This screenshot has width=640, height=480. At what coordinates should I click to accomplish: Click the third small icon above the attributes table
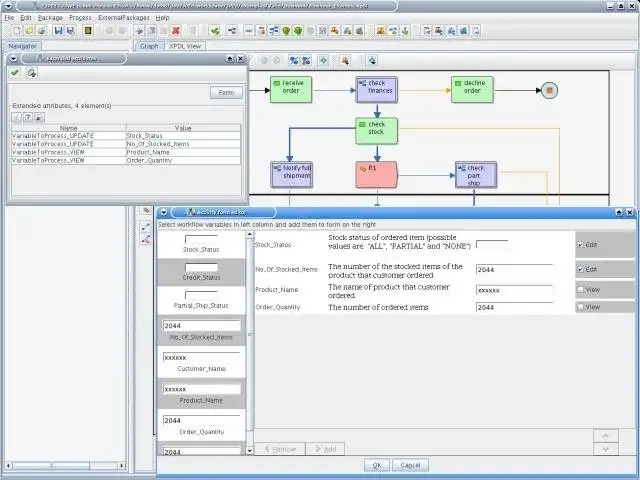point(39,118)
